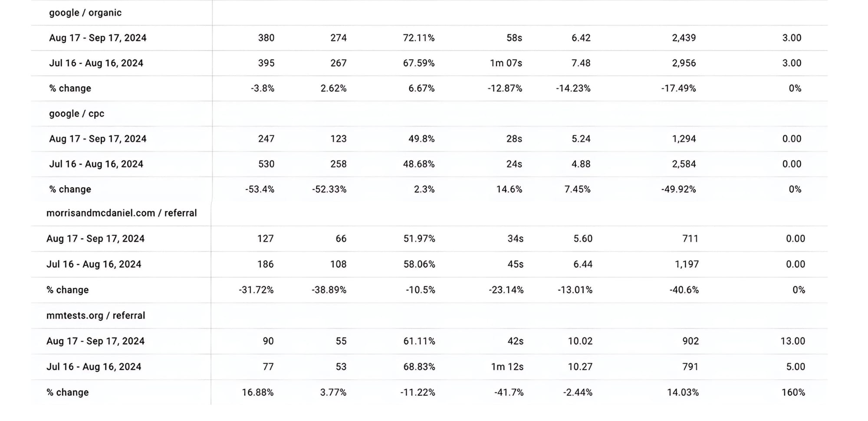
Task: Click the 10.27 cell for mmtests.org
Action: click(x=580, y=366)
